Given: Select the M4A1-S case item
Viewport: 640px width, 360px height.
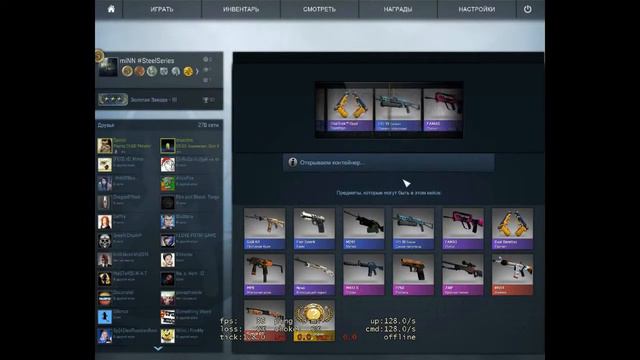Looking at the screenshot, I should pos(364,275).
